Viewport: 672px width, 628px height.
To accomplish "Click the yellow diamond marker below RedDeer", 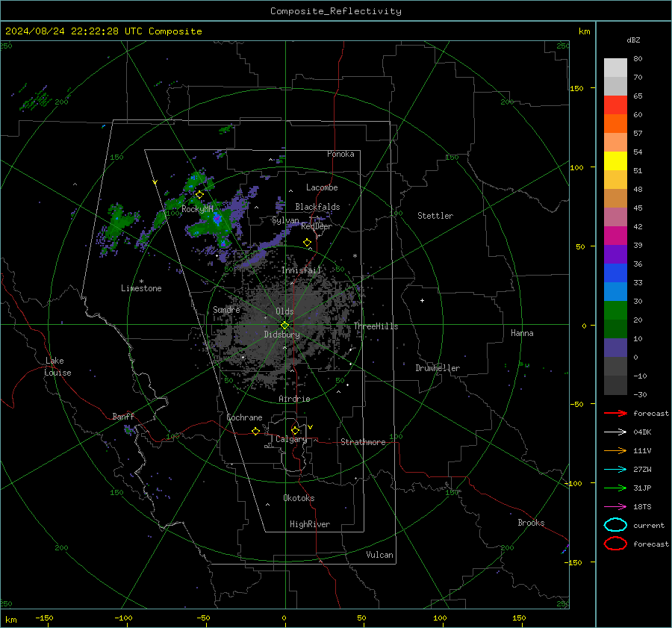I will click(x=308, y=243).
